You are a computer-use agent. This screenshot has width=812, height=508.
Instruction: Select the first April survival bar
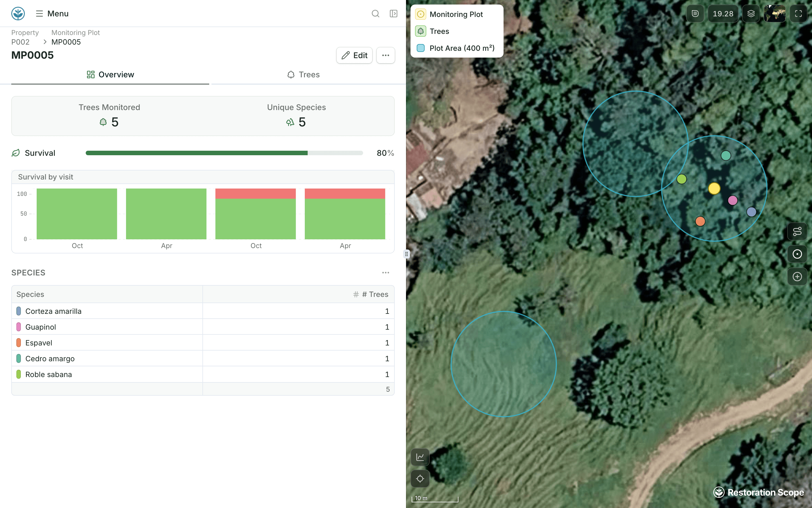[166, 214]
